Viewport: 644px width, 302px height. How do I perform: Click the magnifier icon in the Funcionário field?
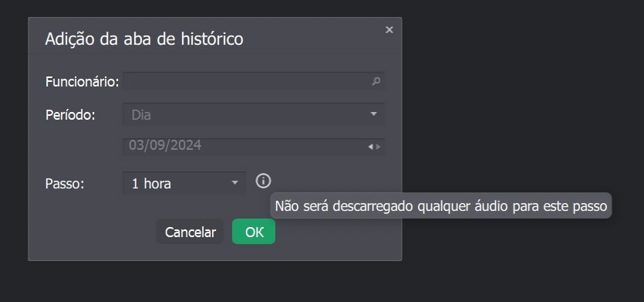pos(376,81)
